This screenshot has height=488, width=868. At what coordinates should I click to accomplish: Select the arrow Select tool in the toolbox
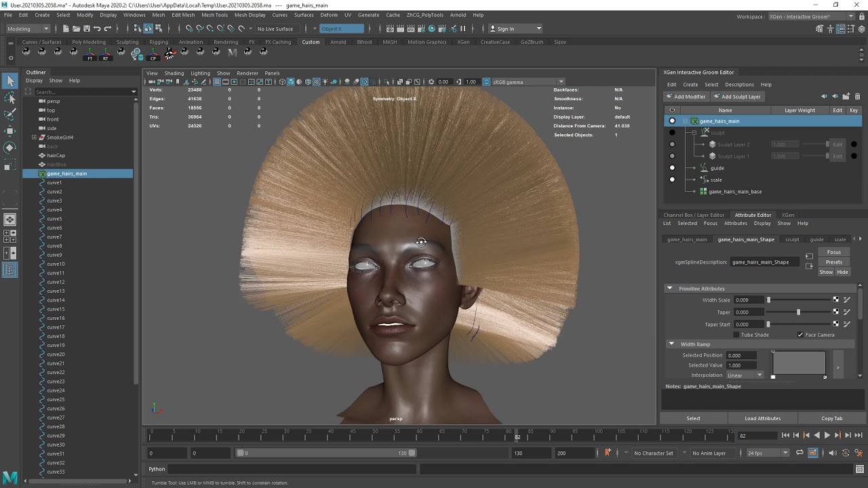tap(10, 81)
